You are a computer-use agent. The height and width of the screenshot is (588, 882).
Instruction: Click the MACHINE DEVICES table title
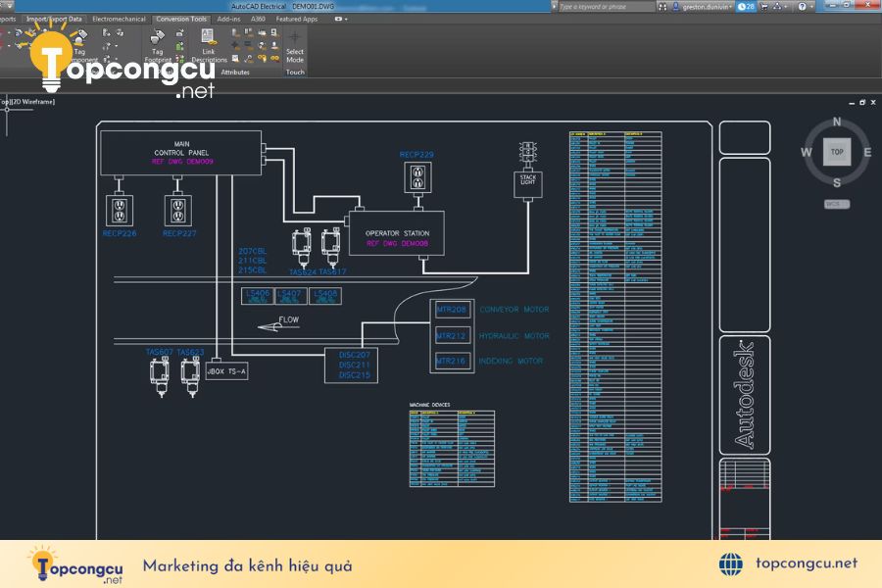click(429, 405)
